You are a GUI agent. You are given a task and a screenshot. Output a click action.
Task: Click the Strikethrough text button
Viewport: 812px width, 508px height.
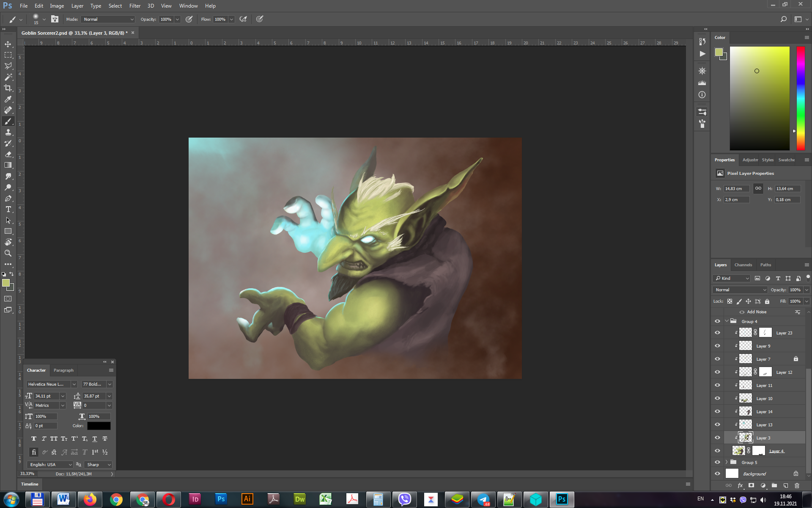tap(105, 439)
